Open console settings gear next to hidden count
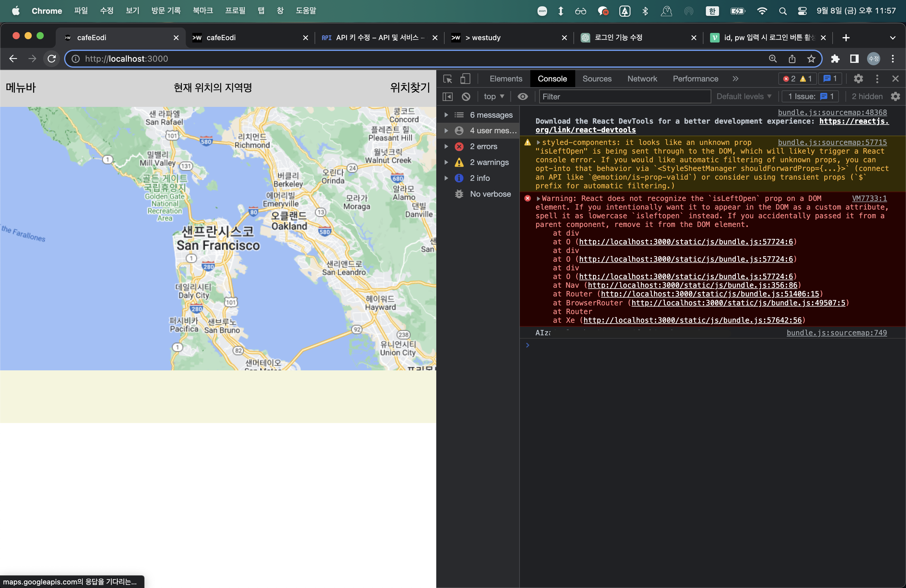 tap(895, 97)
